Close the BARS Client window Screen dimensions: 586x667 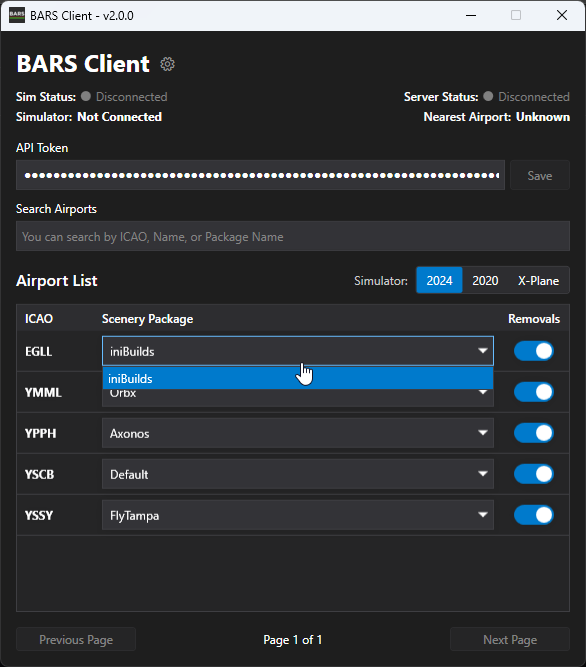coord(562,15)
